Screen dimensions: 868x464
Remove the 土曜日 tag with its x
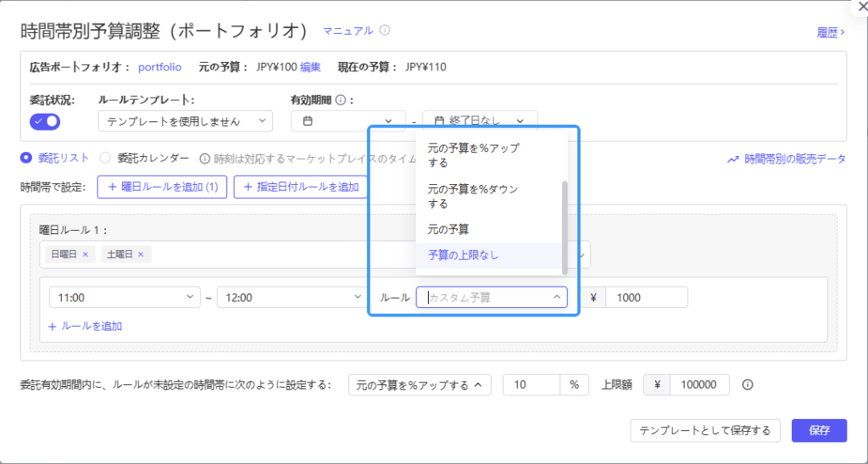[141, 254]
